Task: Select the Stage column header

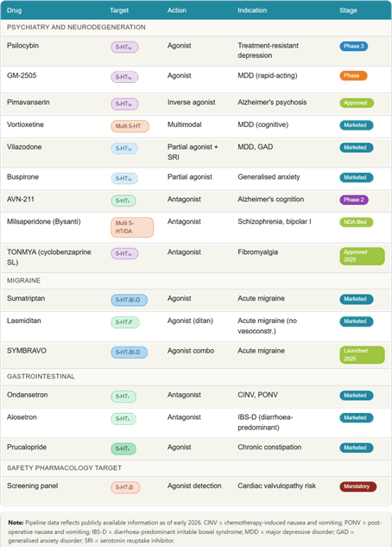Action: tap(348, 10)
